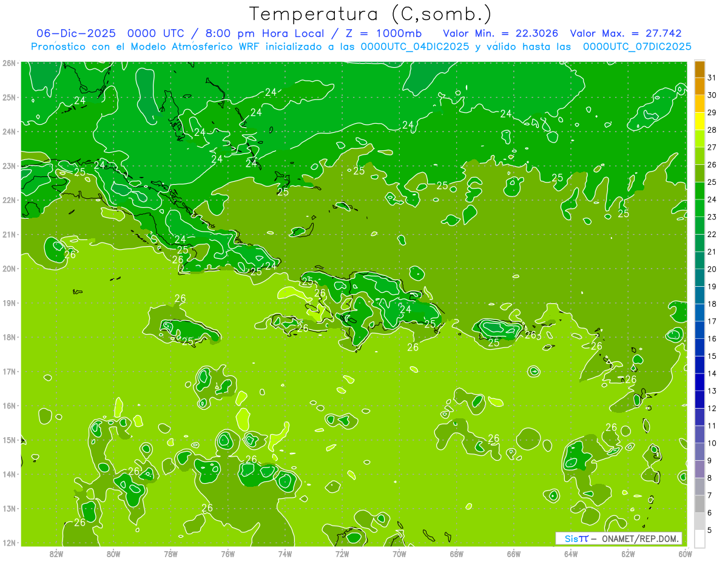The image size is (728, 562).
Task: Click the '72W' longitude axis label
Action: pos(342,554)
